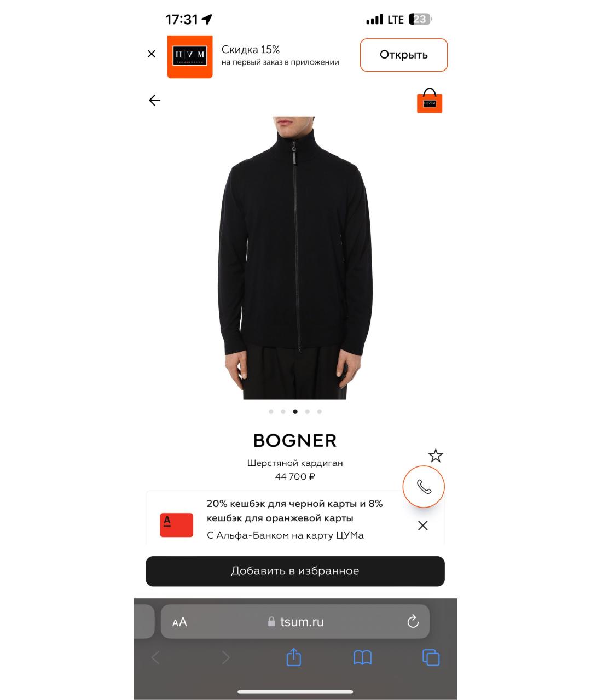The image size is (591, 700).
Task: Tap the black cardigan product photo
Action: pyautogui.click(x=295, y=258)
